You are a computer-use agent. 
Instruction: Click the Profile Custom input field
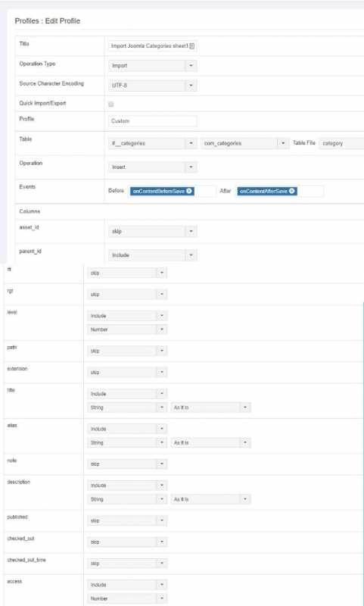(152, 121)
